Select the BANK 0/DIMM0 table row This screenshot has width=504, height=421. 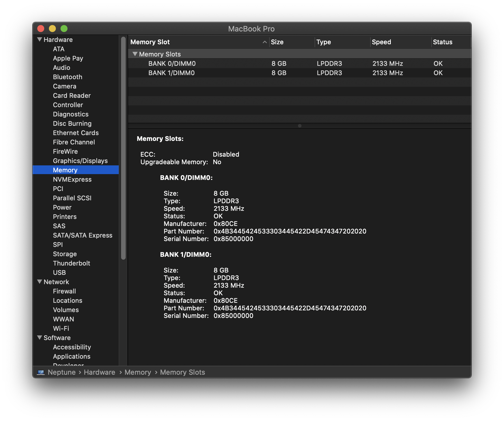[299, 63]
